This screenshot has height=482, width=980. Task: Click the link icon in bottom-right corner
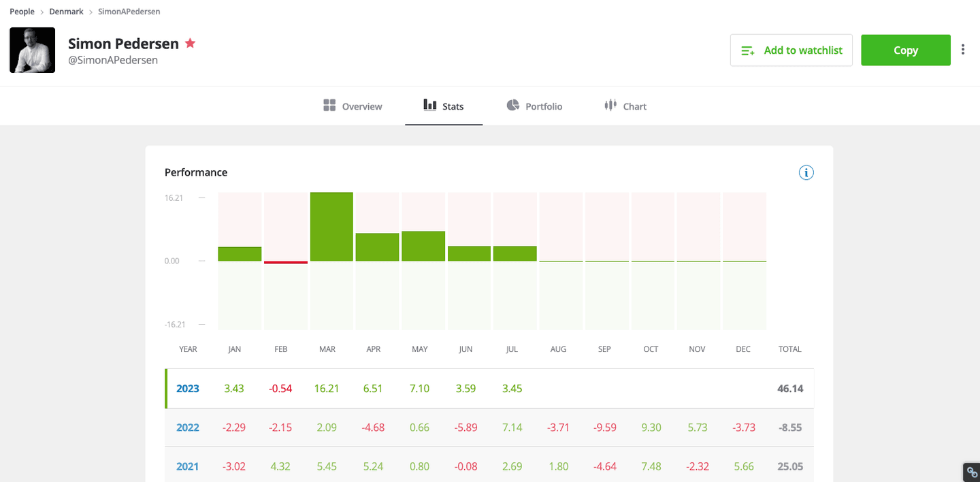pyautogui.click(x=971, y=472)
